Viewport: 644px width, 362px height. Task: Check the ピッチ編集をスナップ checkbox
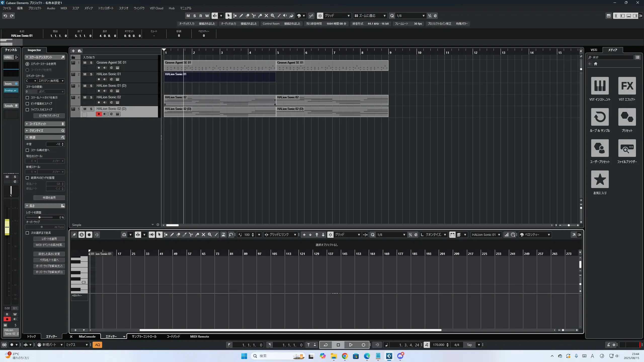pos(27,104)
